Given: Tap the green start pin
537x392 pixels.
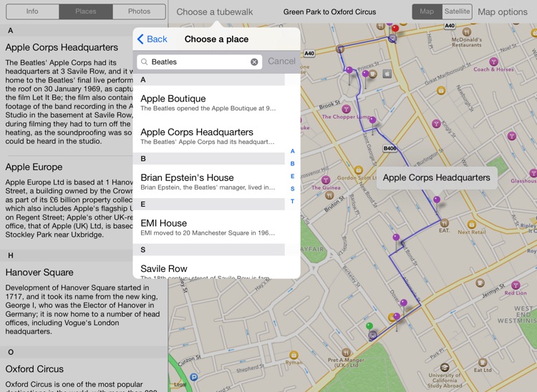Looking at the screenshot, I should [x=369, y=325].
